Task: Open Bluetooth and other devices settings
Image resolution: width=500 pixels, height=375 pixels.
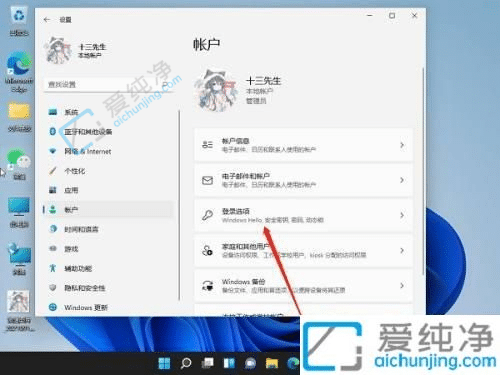Action: pyautogui.click(x=108, y=132)
